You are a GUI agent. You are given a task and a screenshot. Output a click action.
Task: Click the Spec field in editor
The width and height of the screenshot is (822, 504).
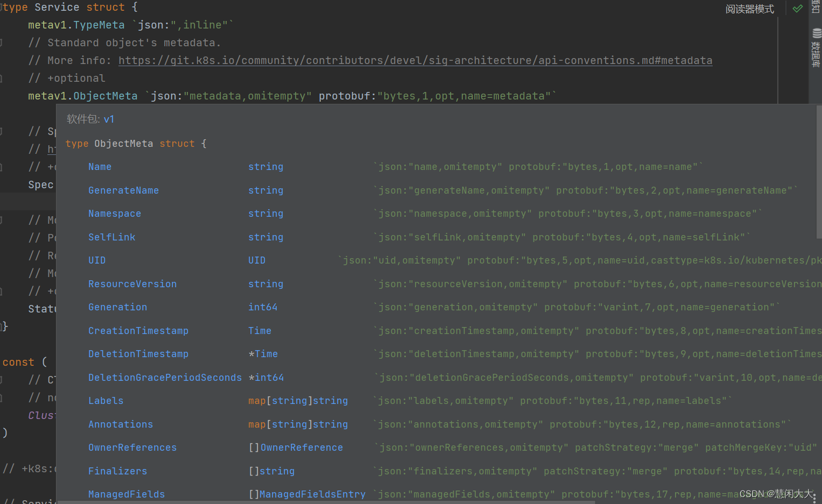pos(41,184)
